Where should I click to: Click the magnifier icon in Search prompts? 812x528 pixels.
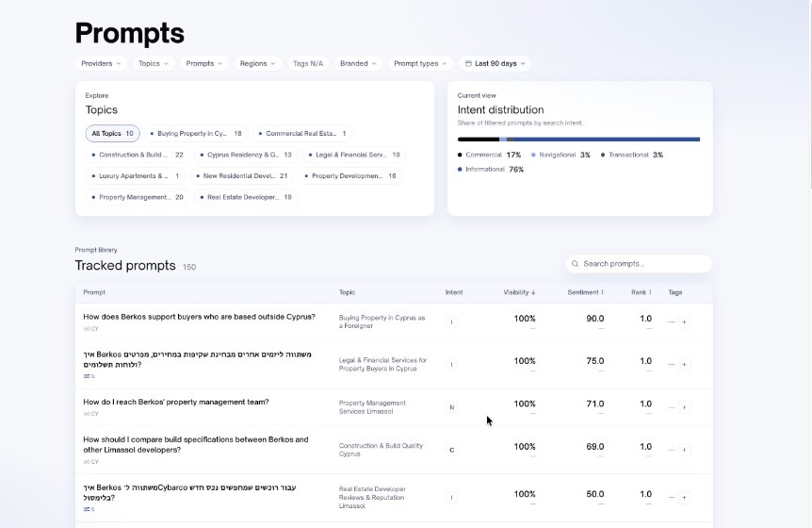pos(575,264)
